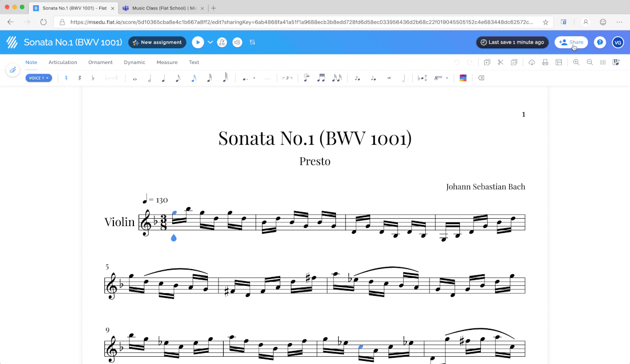Select half note duration
The width and height of the screenshot is (630, 364).
click(x=150, y=78)
